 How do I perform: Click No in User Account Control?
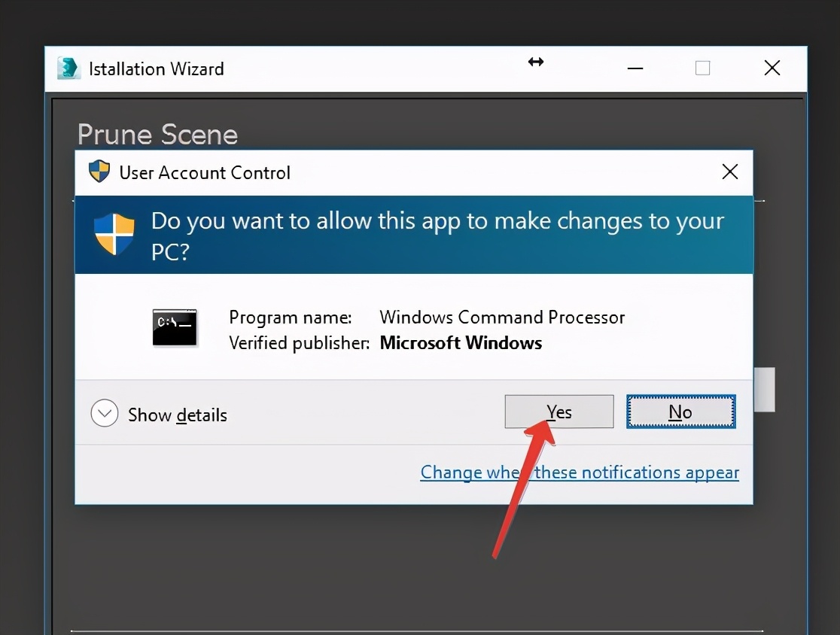pyautogui.click(x=681, y=412)
